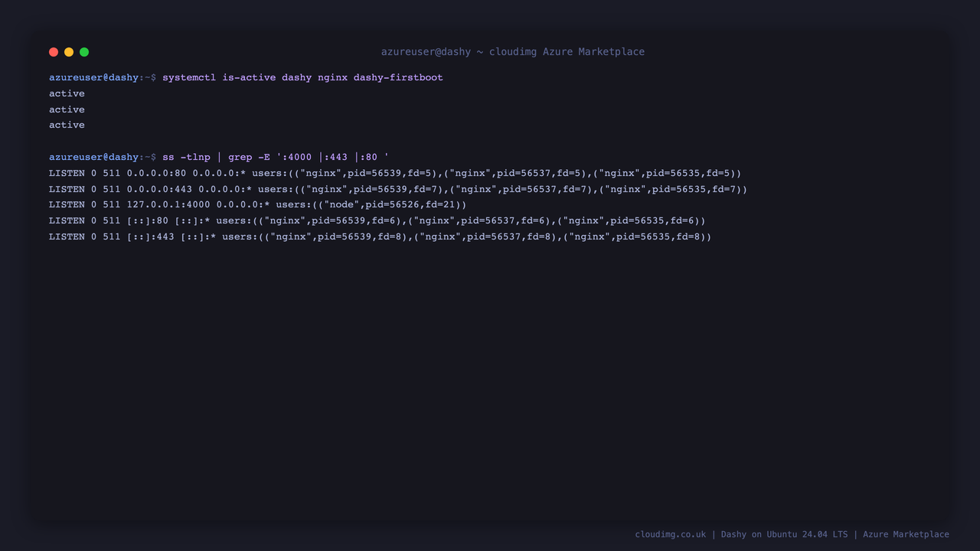Click the footer text cloudimg.co.uk Dashy on Ubuntu
Viewport: 980px width, 551px height.
(792, 534)
